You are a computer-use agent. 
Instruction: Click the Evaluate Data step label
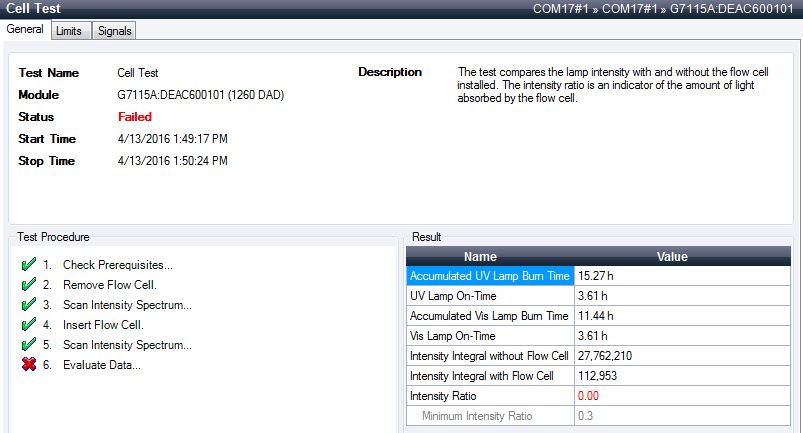click(101, 365)
